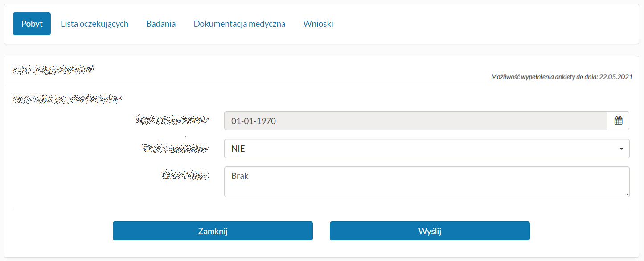Screen dimensions: 644x261
Task: Switch to the Lista oczekujących tab
Action: coord(94,24)
